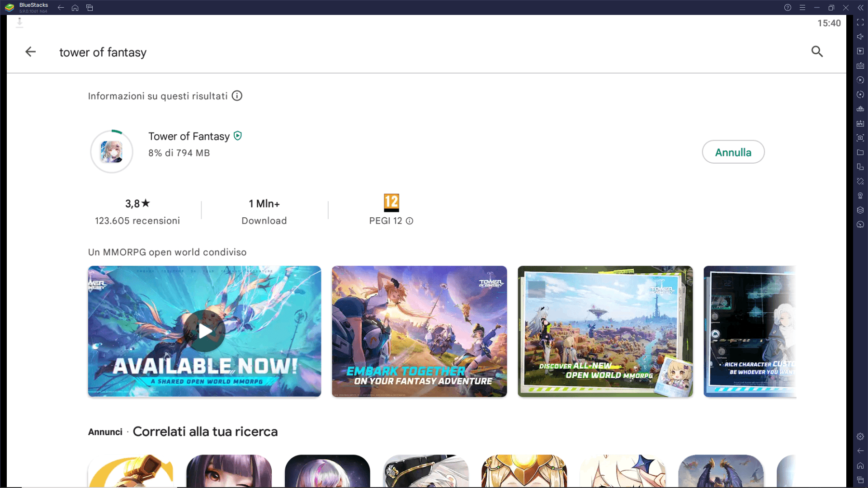This screenshot has height=488, width=868.
Task: Open BlueStacks recent tabs icon in title bar
Action: click(90, 8)
